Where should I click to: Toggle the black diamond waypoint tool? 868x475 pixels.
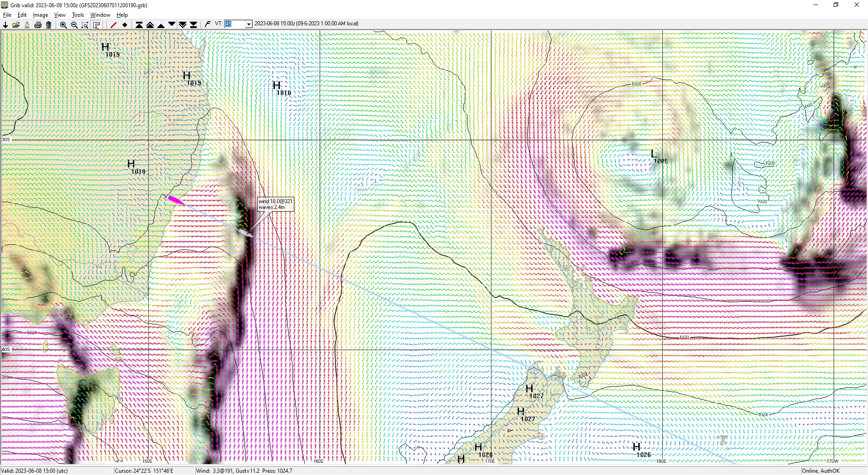pos(125,25)
